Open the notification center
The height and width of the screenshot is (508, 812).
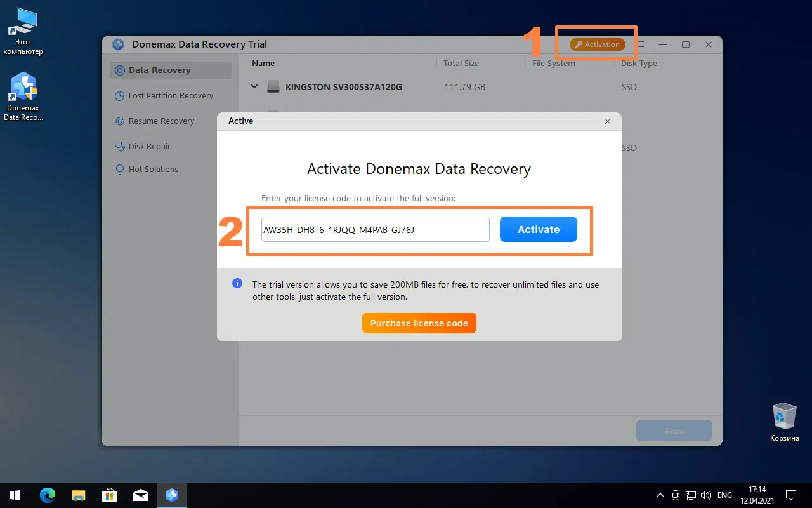[790, 495]
